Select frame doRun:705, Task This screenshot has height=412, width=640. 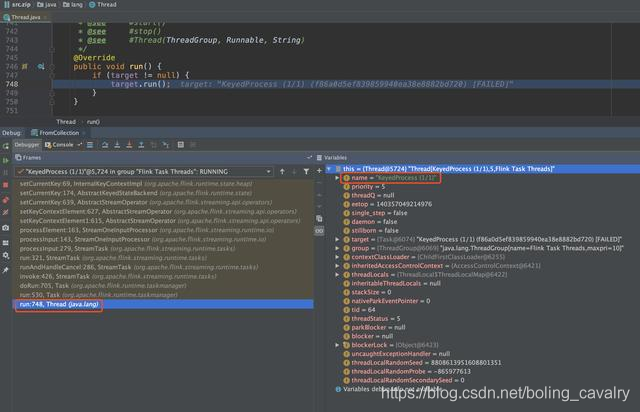pyautogui.click(x=163, y=285)
